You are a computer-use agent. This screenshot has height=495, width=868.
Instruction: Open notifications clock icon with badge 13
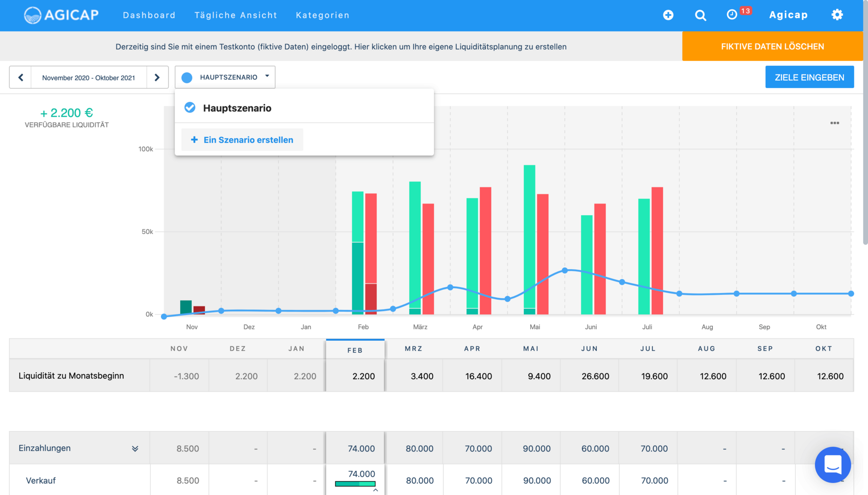732,15
